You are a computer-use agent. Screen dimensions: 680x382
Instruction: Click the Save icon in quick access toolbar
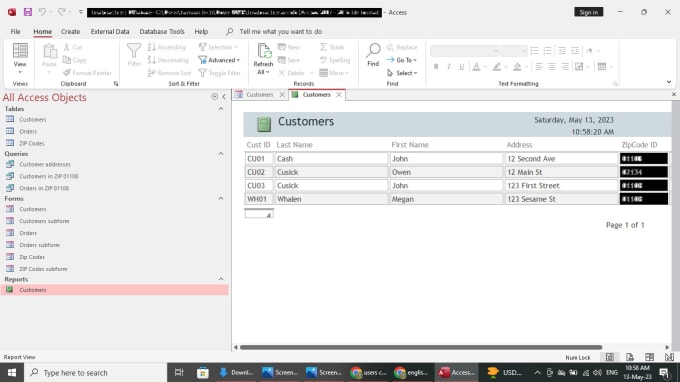point(28,12)
